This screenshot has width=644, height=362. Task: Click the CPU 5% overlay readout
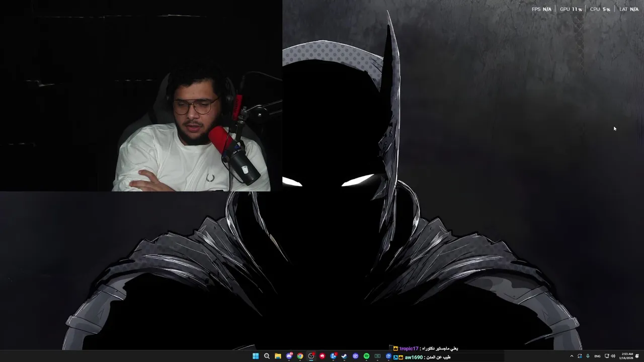pos(600,9)
